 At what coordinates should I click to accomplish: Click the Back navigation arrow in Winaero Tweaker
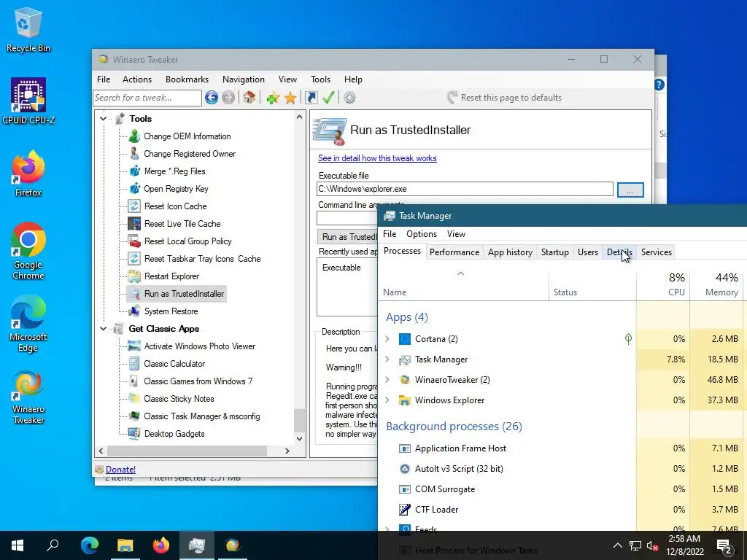pos(212,98)
